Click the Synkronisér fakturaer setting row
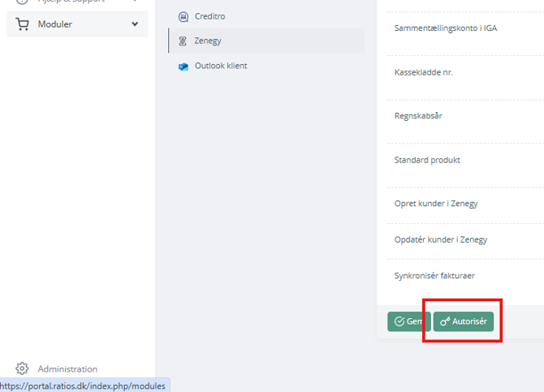The width and height of the screenshot is (544, 392). click(x=434, y=276)
